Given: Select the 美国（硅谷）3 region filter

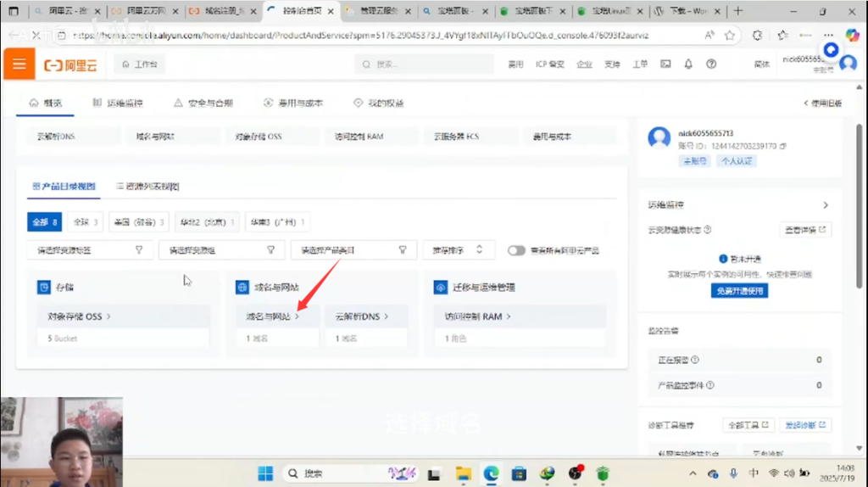Looking at the screenshot, I should [139, 221].
